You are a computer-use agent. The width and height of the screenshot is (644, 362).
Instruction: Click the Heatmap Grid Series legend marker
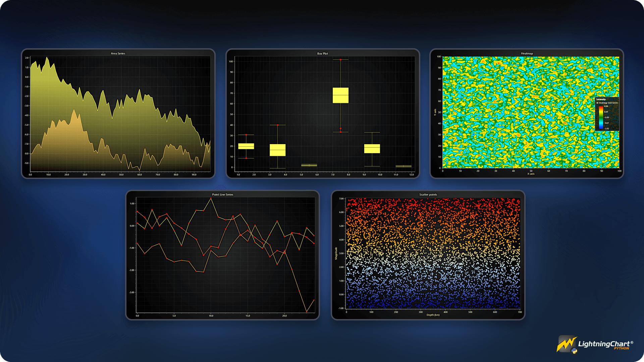(597, 103)
